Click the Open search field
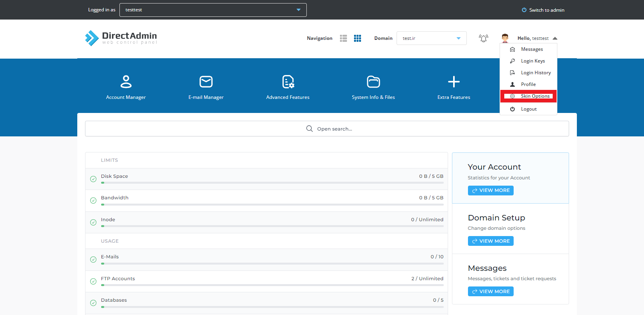This screenshot has width=644, height=315. (327, 129)
